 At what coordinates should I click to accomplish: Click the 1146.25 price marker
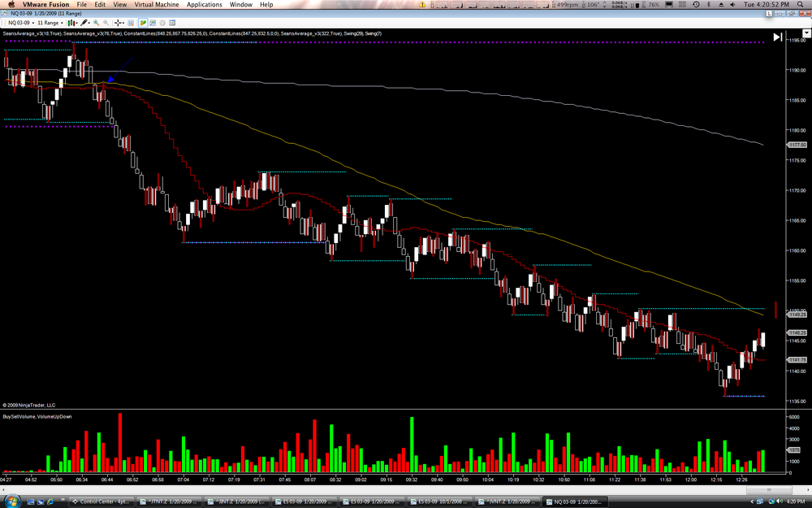pos(797,332)
